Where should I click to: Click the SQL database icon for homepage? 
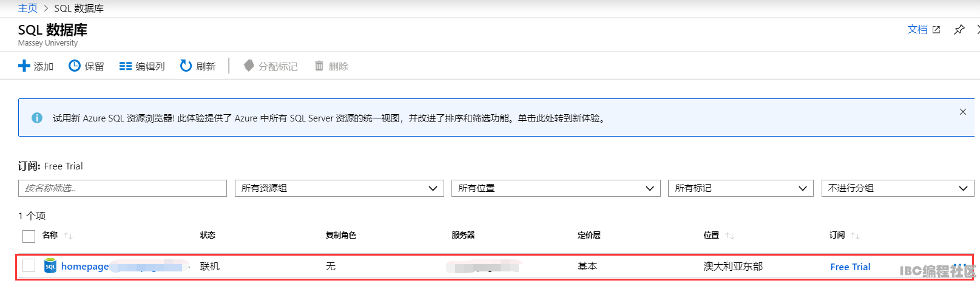[x=50, y=266]
